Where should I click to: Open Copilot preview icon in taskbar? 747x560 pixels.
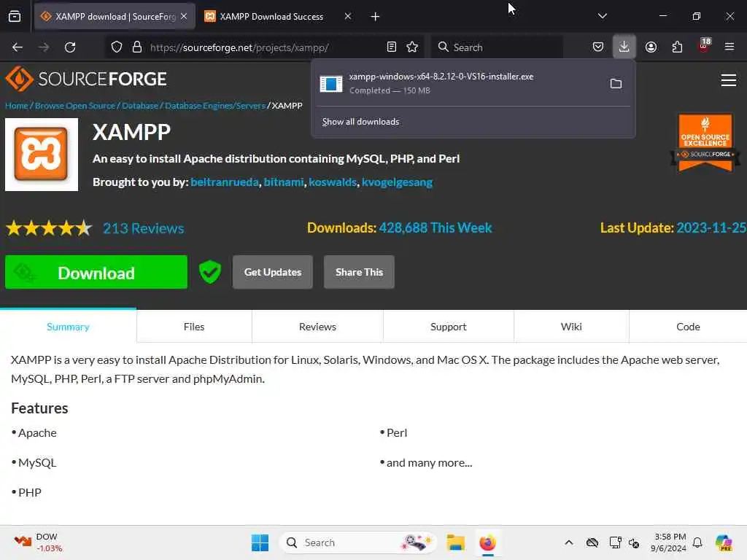click(x=724, y=542)
